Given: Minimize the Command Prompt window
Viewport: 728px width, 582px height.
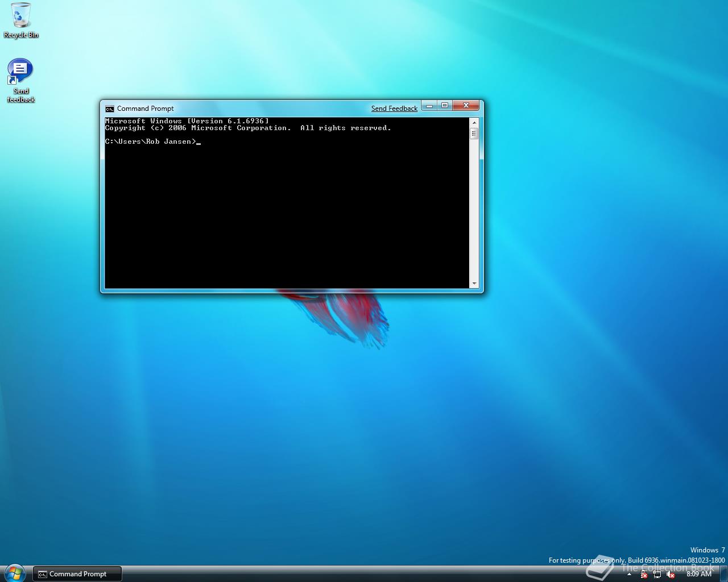Looking at the screenshot, I should pos(429,106).
